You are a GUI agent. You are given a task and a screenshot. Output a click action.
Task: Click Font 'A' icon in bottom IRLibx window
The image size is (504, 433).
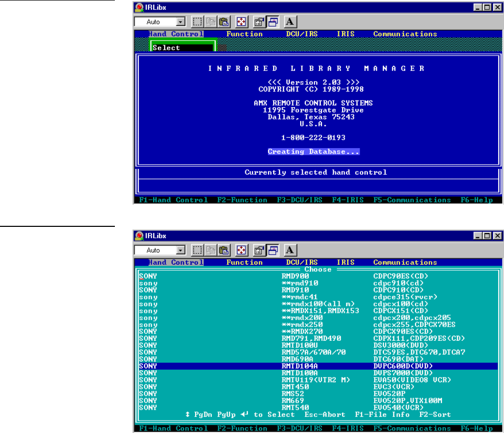pyautogui.click(x=290, y=250)
